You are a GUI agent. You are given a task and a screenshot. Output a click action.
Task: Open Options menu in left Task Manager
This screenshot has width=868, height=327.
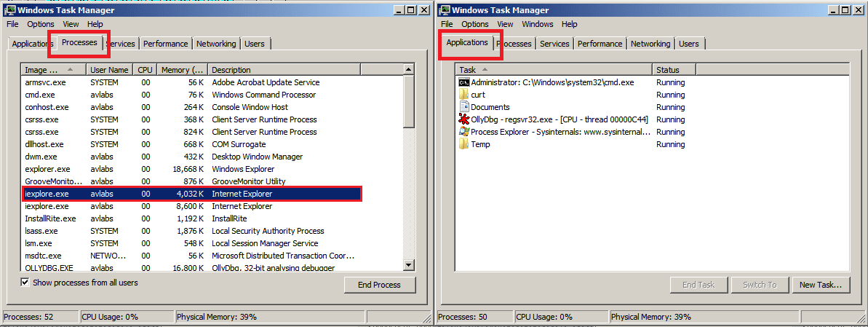[41, 24]
